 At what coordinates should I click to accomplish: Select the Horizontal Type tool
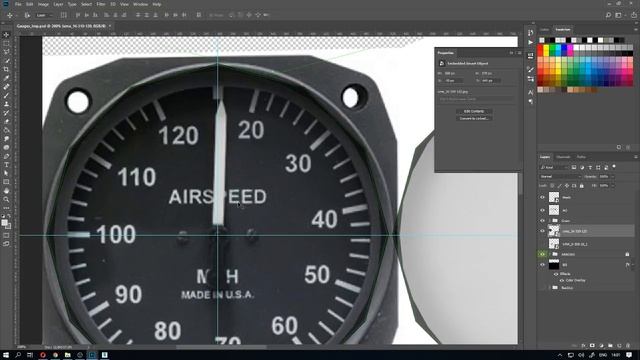click(6, 165)
